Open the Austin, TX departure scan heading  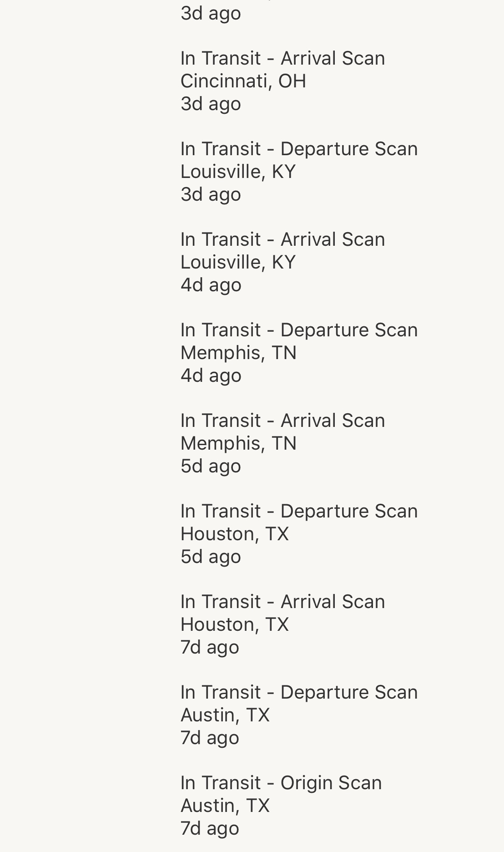(x=299, y=692)
